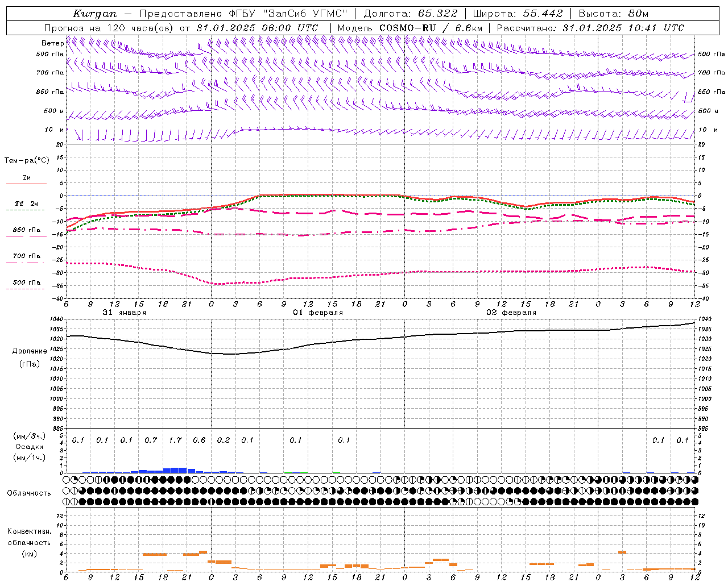Click the Конвективн. label of convective cloud panel
Screen dimensions: 728x582
(29, 531)
